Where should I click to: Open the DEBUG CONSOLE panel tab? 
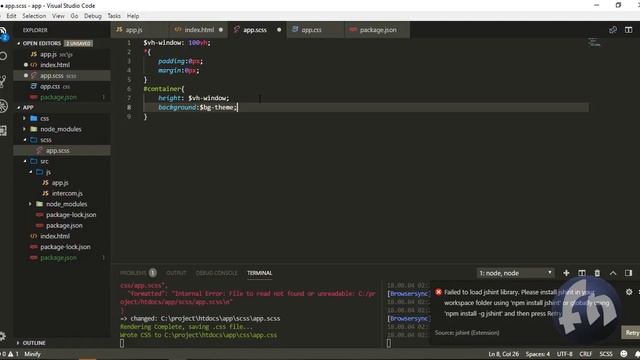click(x=216, y=273)
